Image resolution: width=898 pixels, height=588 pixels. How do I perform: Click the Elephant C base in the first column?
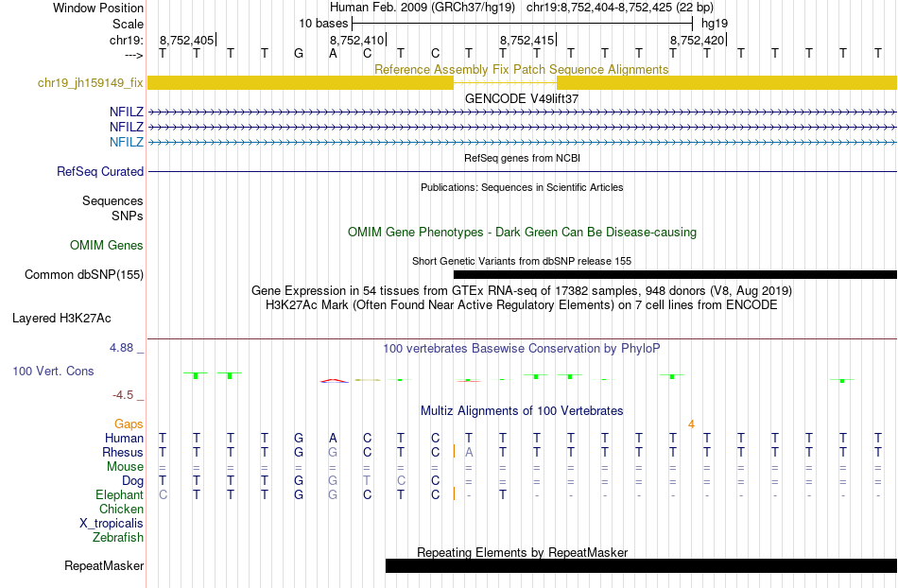(x=164, y=494)
